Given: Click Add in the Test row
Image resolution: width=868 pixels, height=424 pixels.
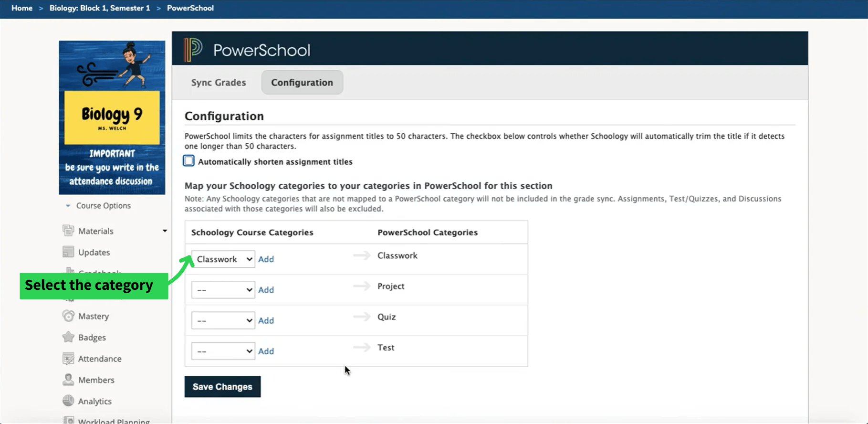Looking at the screenshot, I should click(x=266, y=351).
